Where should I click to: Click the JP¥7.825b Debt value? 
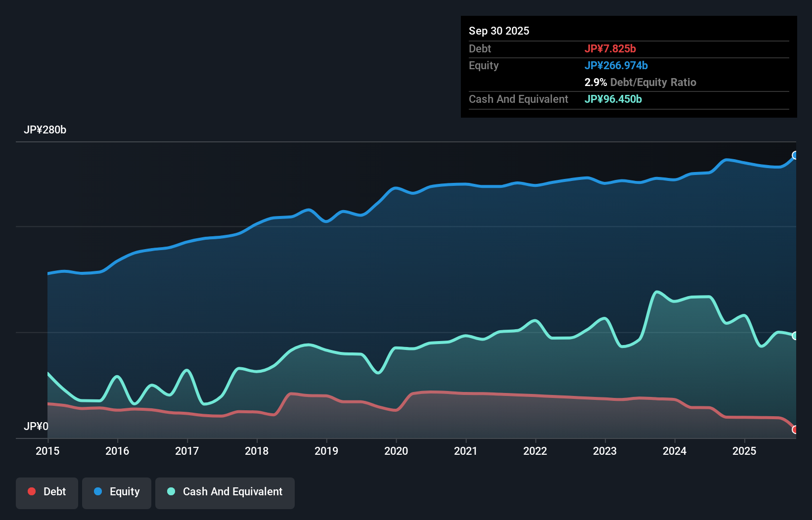click(x=611, y=48)
